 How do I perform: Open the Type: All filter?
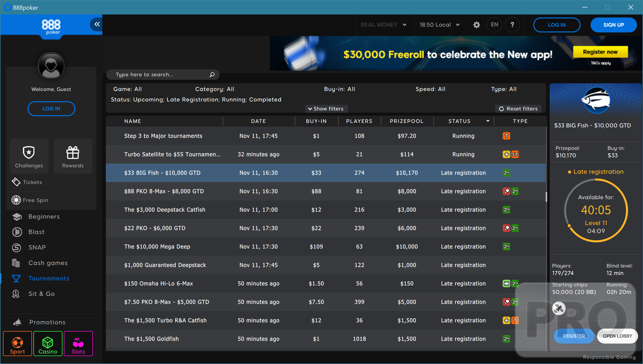tap(504, 89)
